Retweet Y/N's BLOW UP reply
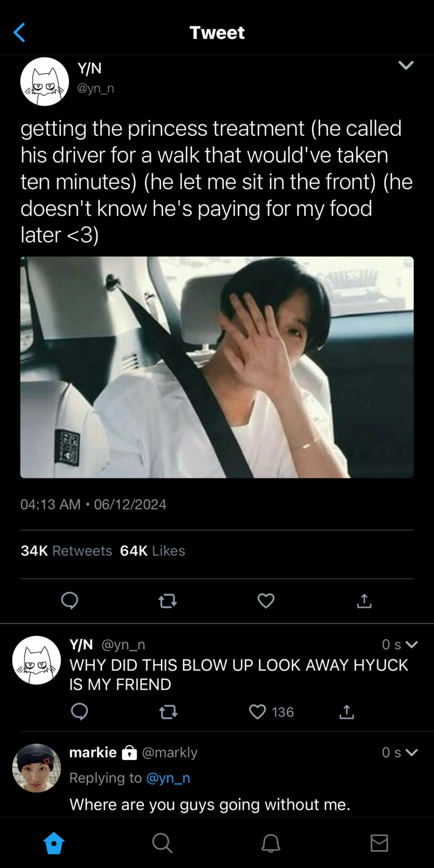Image resolution: width=434 pixels, height=868 pixels. pyautogui.click(x=168, y=712)
